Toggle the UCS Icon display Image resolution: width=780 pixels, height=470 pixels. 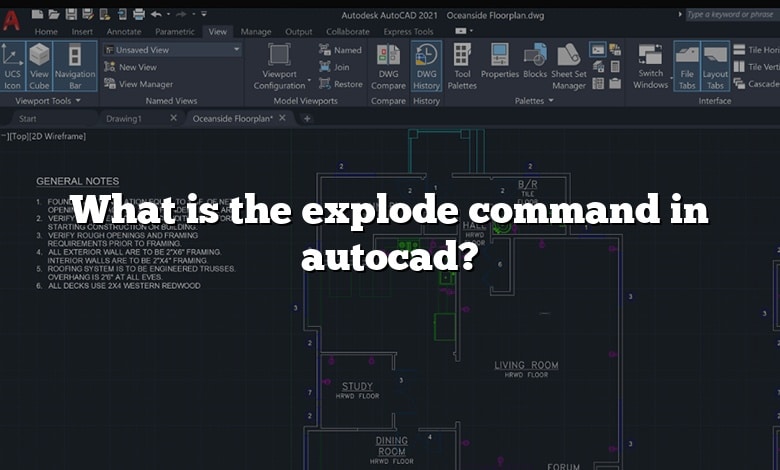13,66
